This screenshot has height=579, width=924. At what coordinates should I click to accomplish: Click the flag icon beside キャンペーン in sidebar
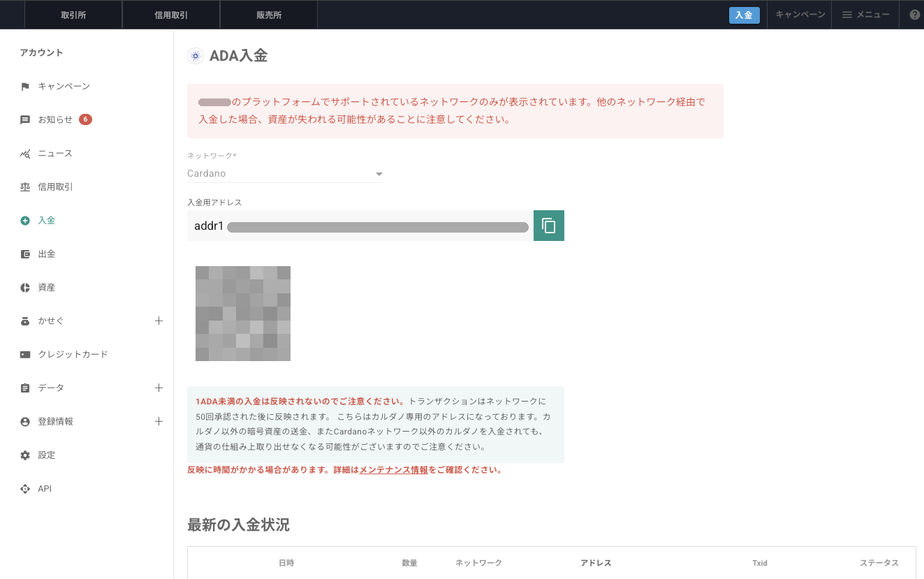click(x=25, y=87)
